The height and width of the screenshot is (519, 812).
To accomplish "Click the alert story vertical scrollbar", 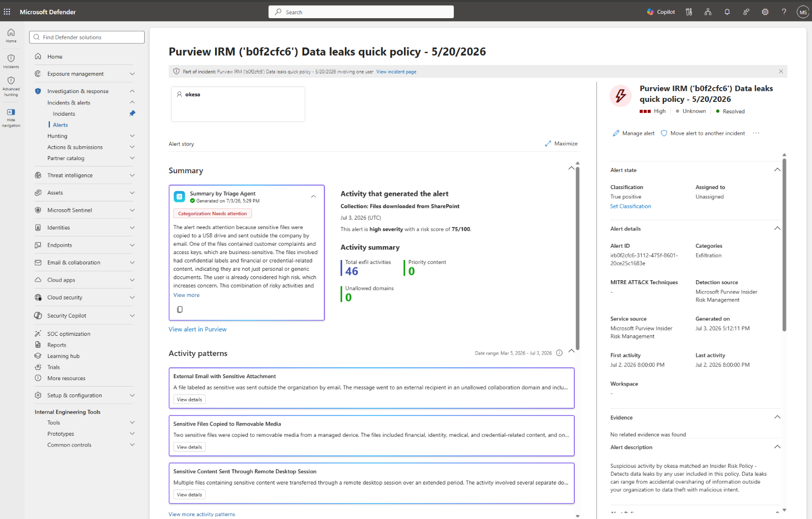I will [578, 259].
